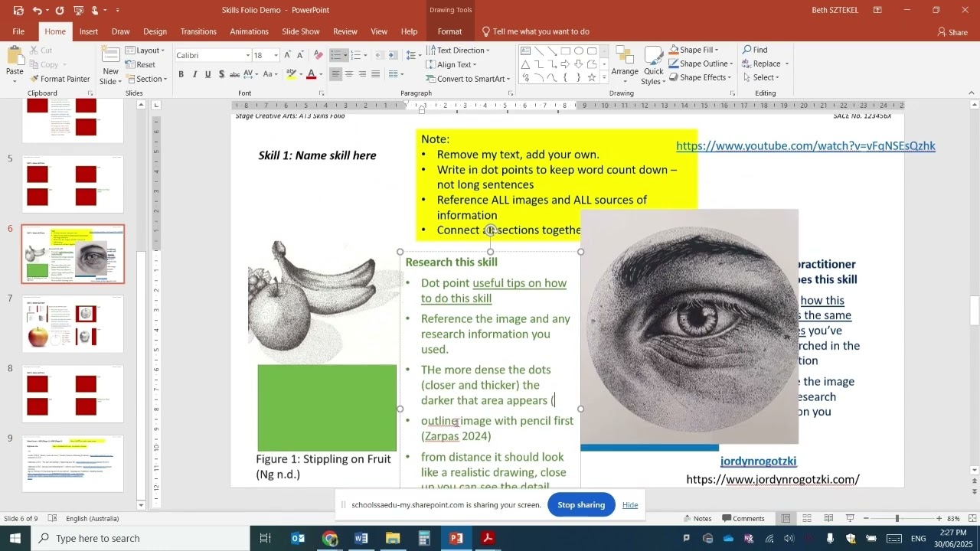Open the font size dropdown
Screen dimensions: 980x551
click(x=276, y=55)
